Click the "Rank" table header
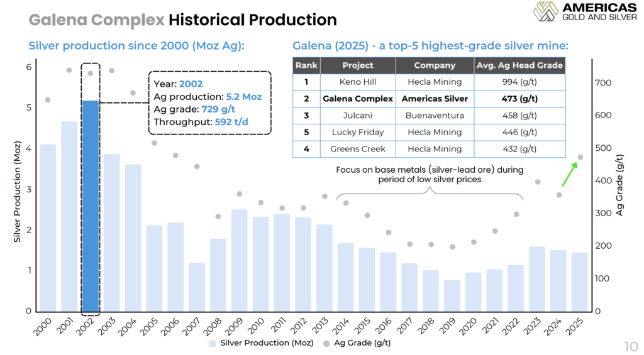Screen dimensions: 644x355 tap(306, 65)
